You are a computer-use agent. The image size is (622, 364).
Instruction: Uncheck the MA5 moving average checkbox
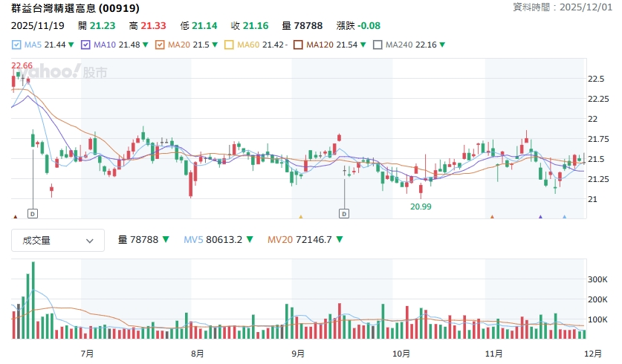coord(16,45)
